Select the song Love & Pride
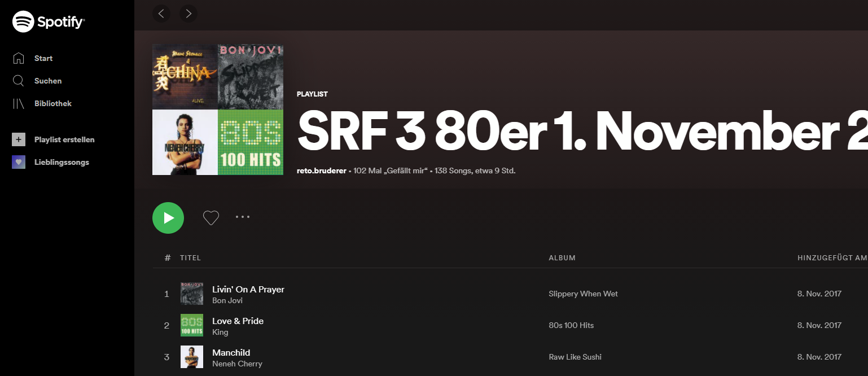Screen dimensions: 868x376 (x=238, y=321)
